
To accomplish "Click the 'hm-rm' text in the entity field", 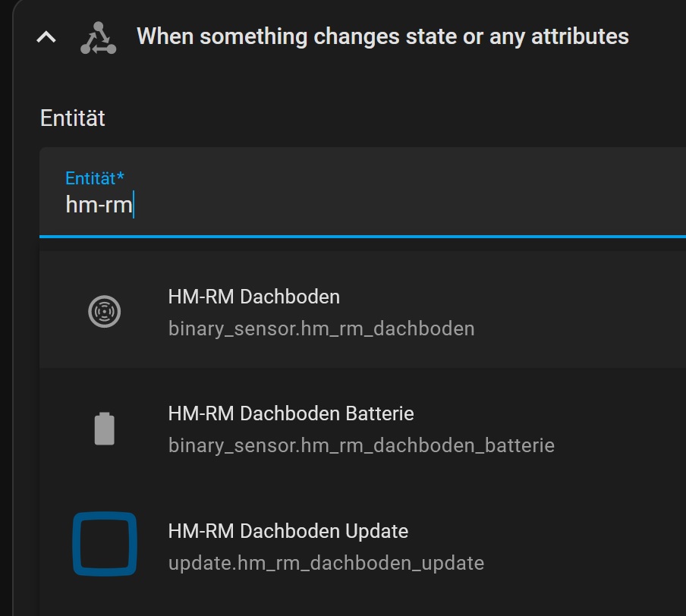I will [x=99, y=205].
